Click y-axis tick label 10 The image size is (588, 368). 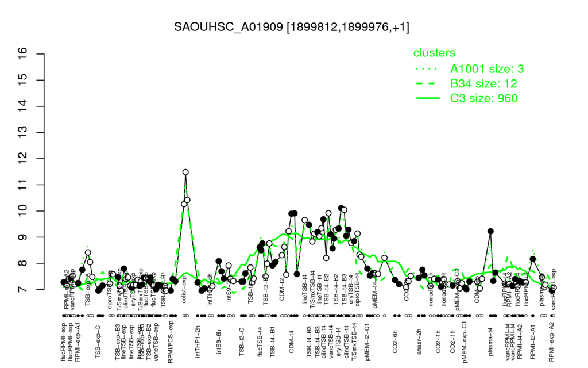pyautogui.click(x=22, y=211)
